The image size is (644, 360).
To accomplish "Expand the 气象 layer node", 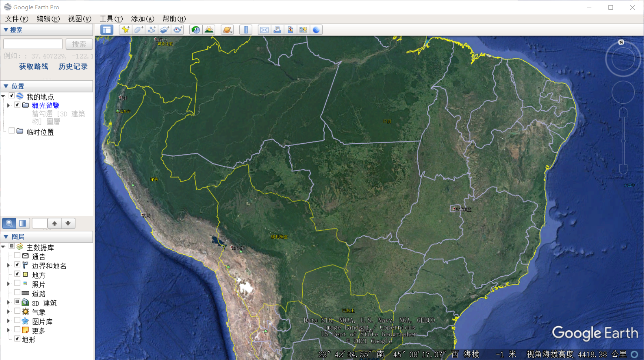I will pos(8,312).
